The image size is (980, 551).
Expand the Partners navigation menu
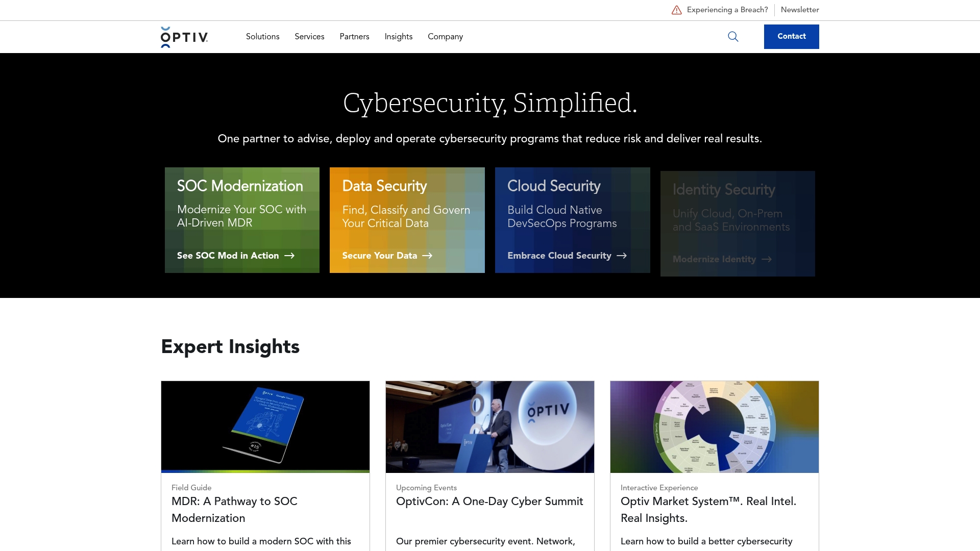(354, 37)
